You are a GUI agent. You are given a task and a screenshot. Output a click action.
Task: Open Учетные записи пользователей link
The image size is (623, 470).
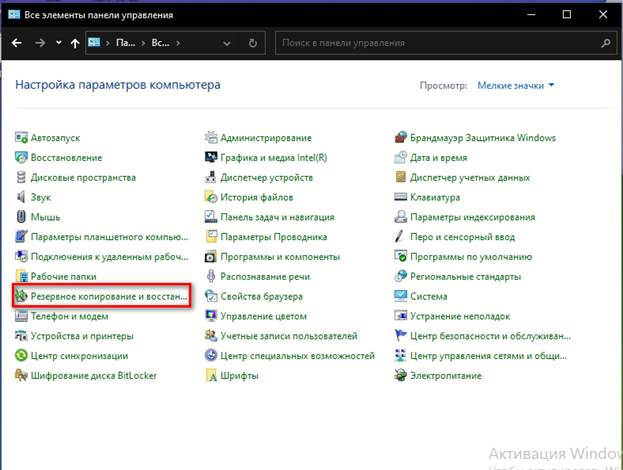289,336
